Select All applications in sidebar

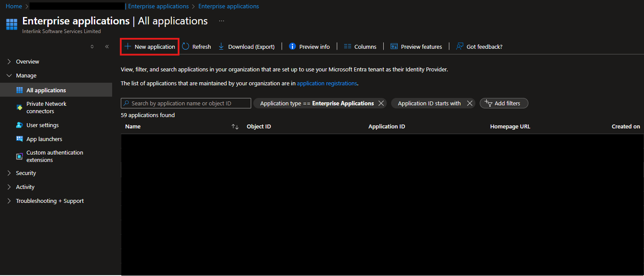(x=56, y=90)
